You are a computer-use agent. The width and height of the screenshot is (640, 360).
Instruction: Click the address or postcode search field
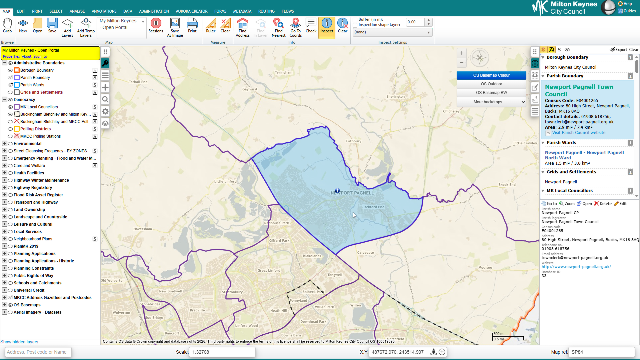click(x=38, y=352)
